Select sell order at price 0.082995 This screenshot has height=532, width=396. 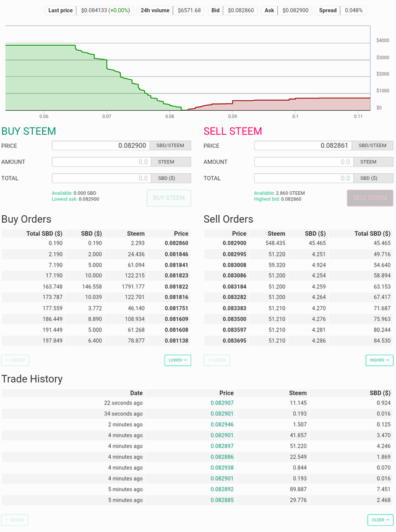click(x=299, y=254)
